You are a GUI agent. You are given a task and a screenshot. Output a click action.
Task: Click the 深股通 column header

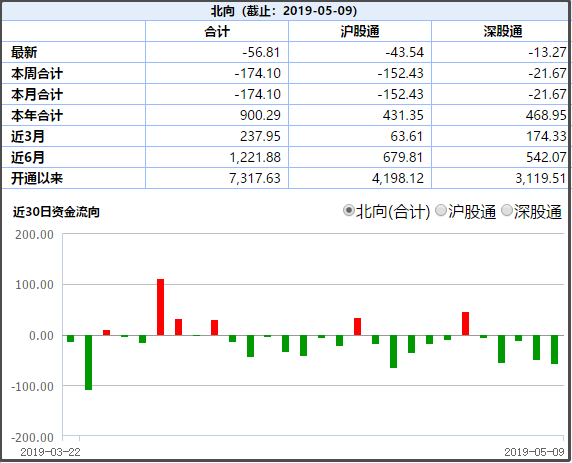[503, 31]
